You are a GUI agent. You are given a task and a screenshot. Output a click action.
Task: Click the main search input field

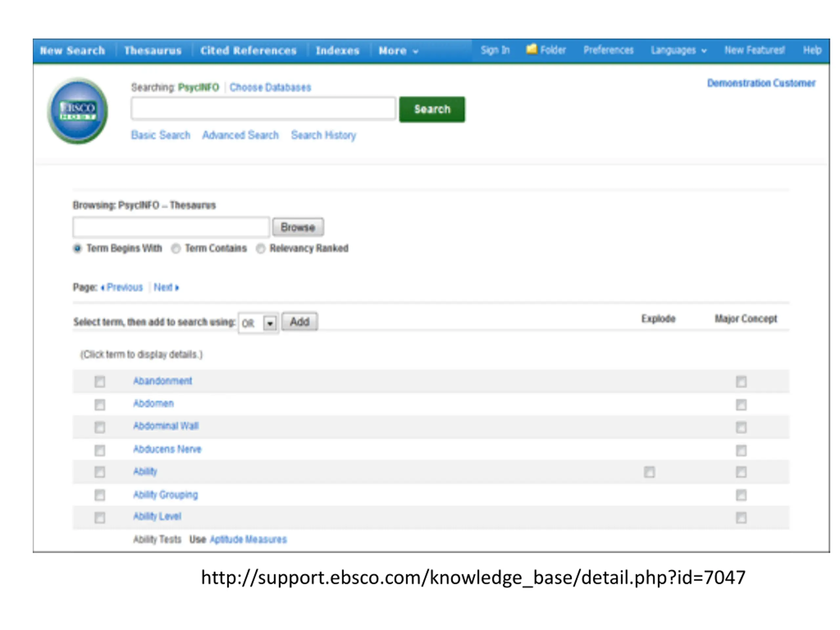(x=263, y=109)
